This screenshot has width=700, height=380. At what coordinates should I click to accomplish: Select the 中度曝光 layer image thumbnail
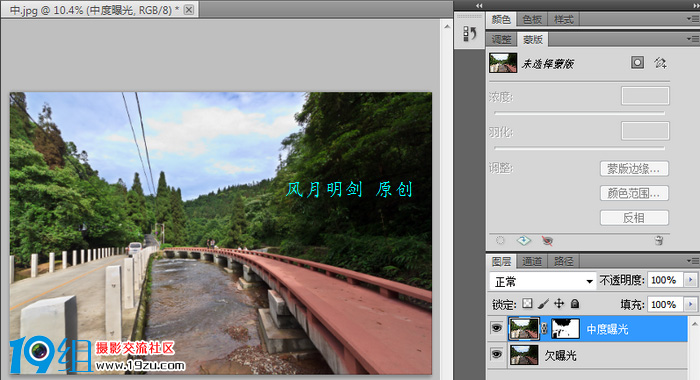pos(524,329)
